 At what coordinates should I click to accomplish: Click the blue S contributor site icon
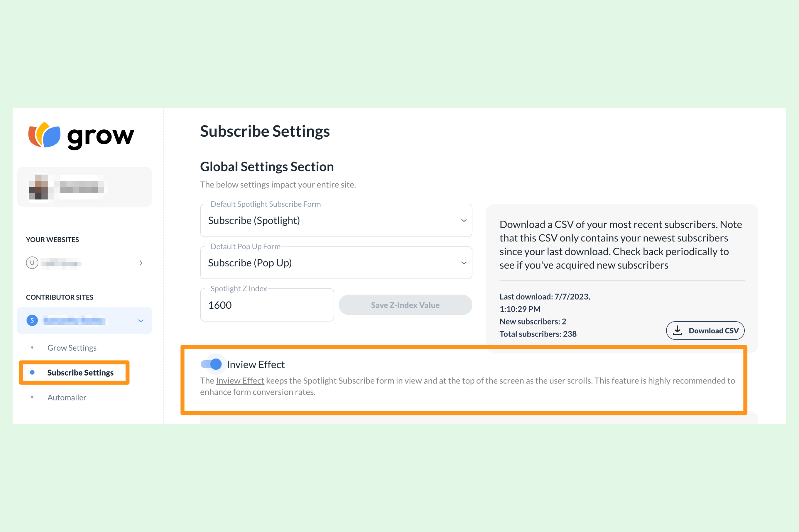(x=32, y=320)
